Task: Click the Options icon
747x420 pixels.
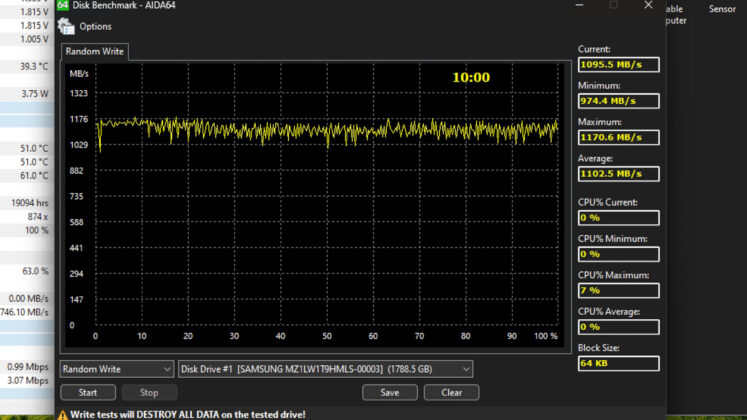Action: [x=66, y=27]
